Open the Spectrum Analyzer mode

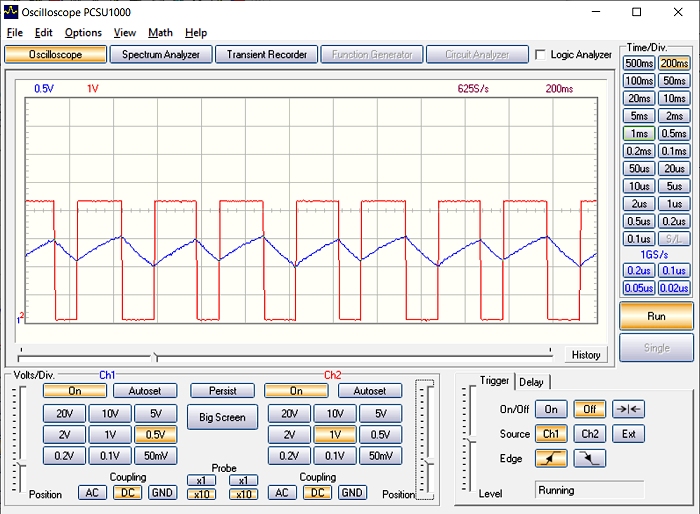pyautogui.click(x=161, y=55)
